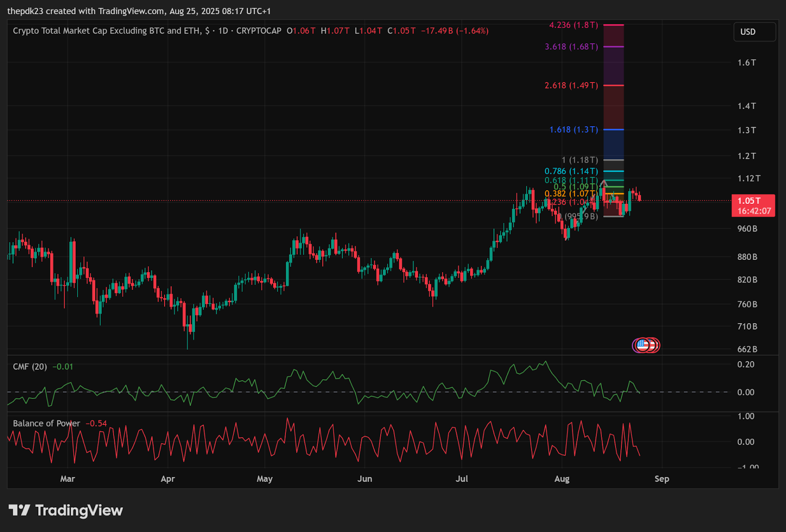Image resolution: width=786 pixels, height=532 pixels.
Task: Select the 4.236 (1.8T) Fibonacci level line
Action: pos(613,25)
